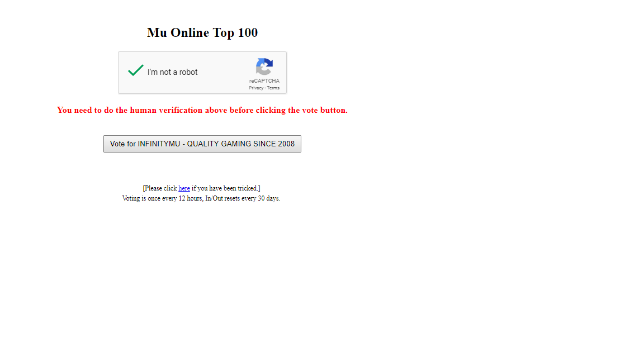
Task: Click the "I'm not a robot" label
Action: point(173,72)
